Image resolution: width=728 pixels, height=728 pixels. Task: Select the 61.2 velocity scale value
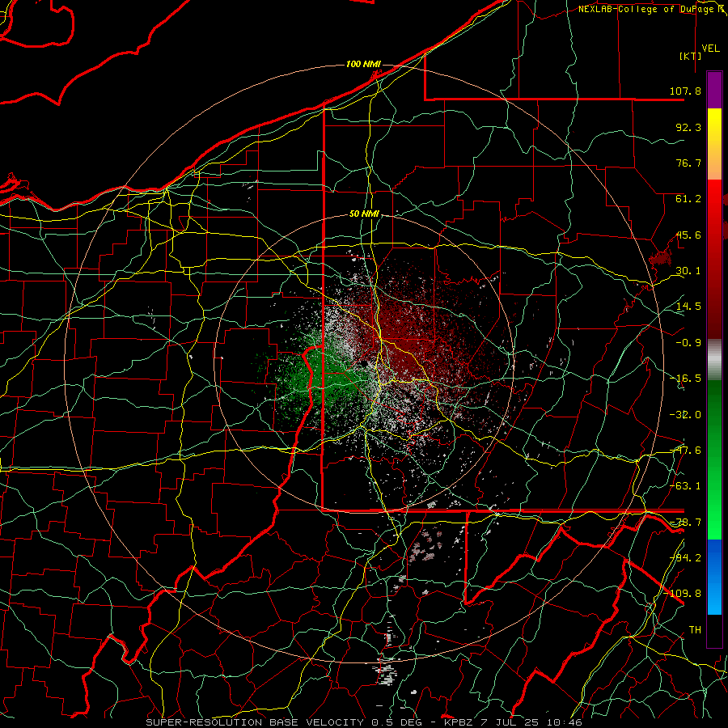pyautogui.click(x=688, y=199)
